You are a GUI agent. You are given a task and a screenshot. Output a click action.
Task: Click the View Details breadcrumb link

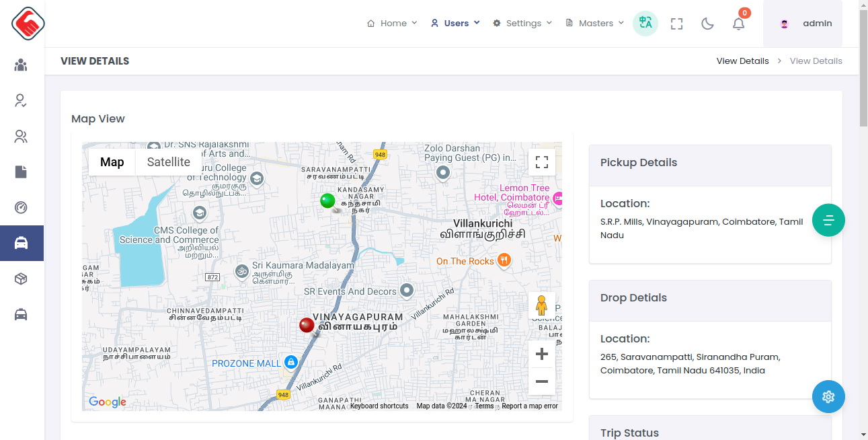pyautogui.click(x=742, y=61)
